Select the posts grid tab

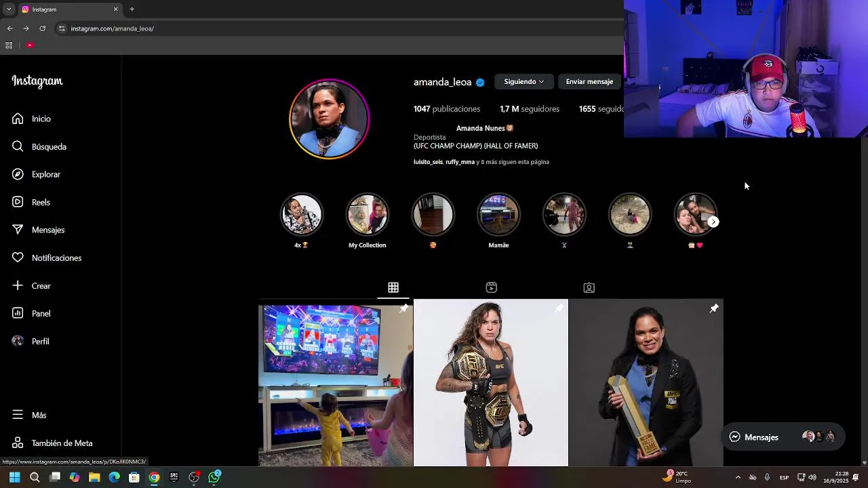click(x=393, y=287)
